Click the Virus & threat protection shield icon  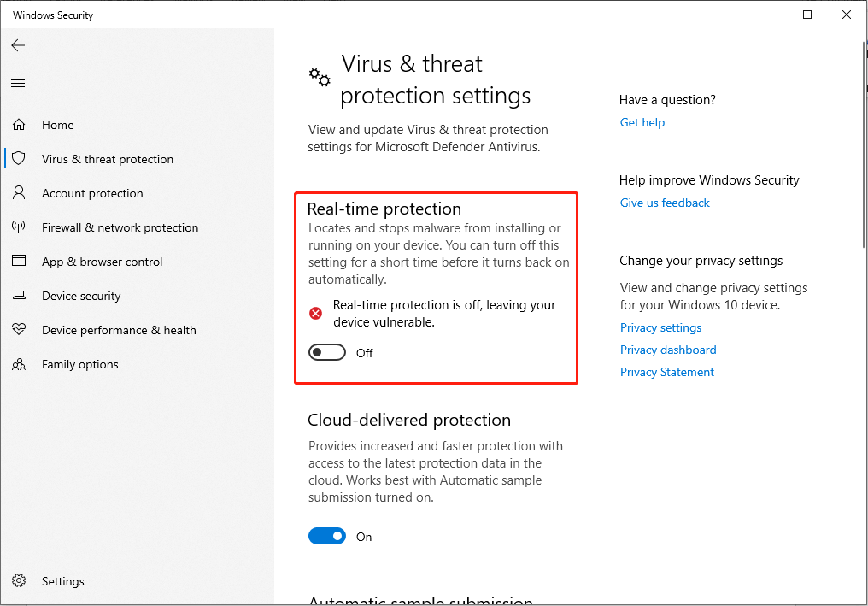pos(19,159)
